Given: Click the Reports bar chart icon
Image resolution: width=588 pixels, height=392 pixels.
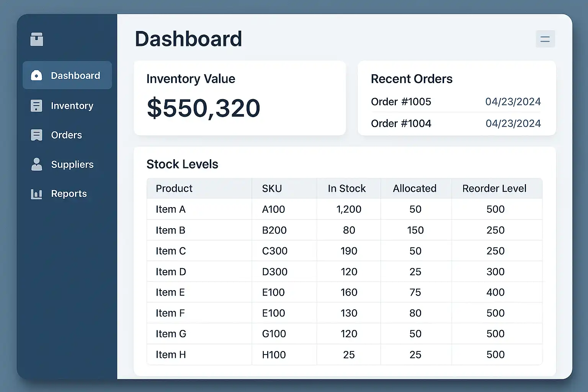Looking at the screenshot, I should coord(36,194).
